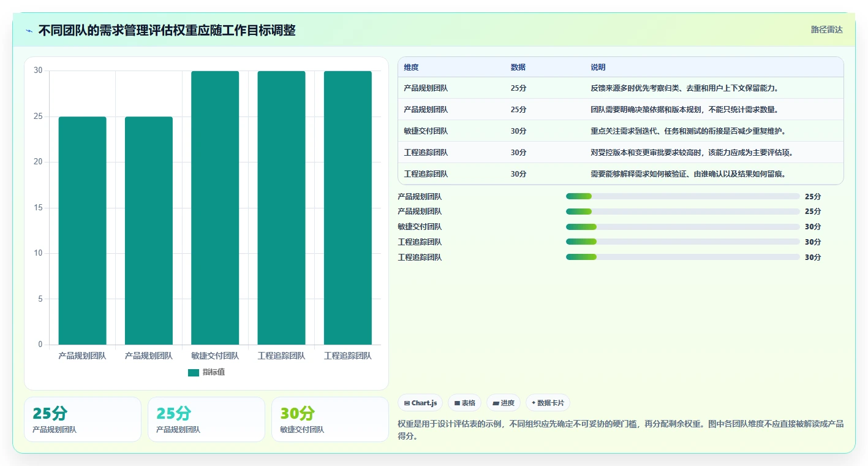Click the footer note starting 权重是用于设计评估表
868x466 pixels.
pos(621,430)
